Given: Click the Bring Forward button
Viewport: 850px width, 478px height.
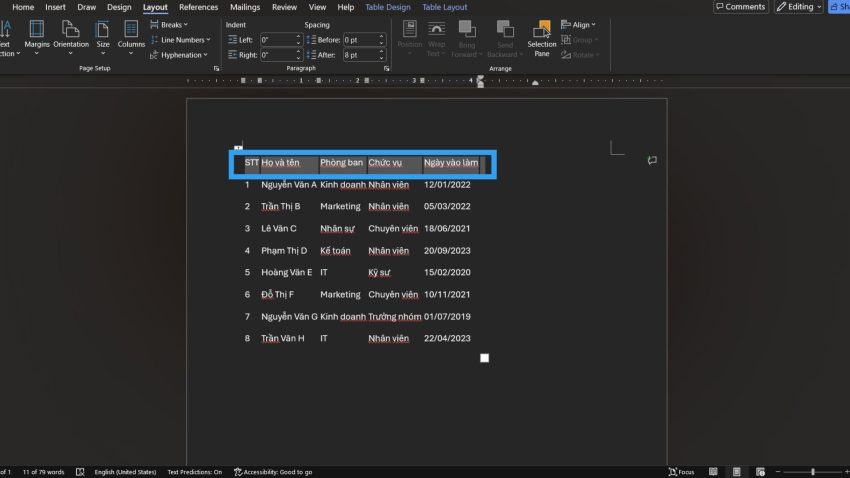Looking at the screenshot, I should pos(466,38).
